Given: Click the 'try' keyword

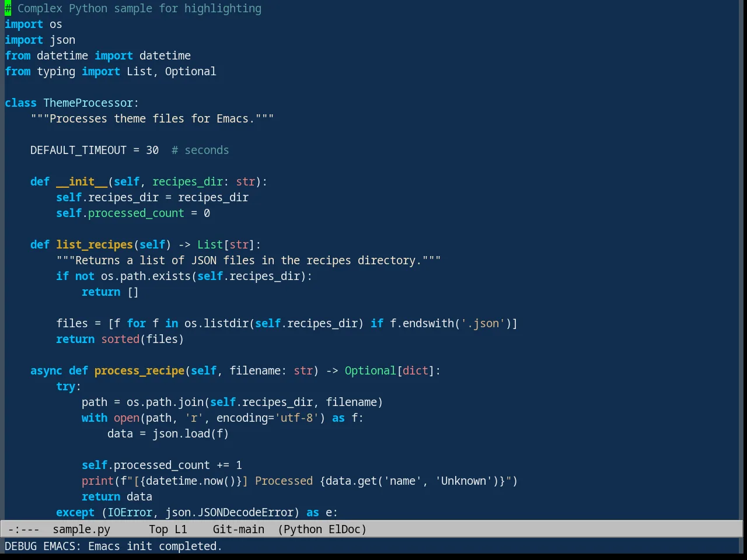Looking at the screenshot, I should (65, 386).
